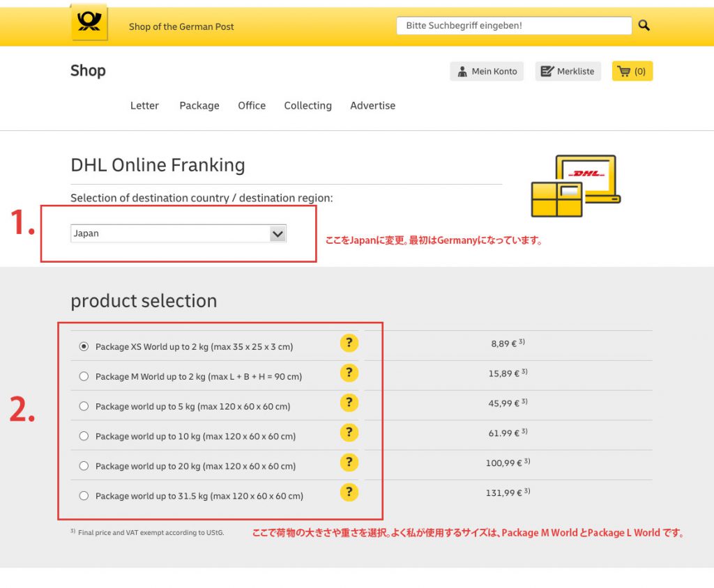Screen dimensions: 714x588
Task: Open help icon for 31.5 kg package
Action: (349, 492)
